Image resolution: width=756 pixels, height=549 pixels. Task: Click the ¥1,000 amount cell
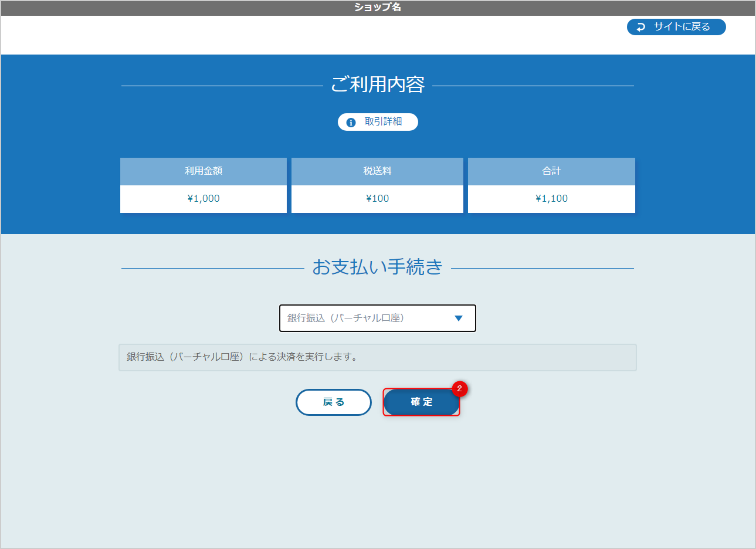[x=203, y=198]
